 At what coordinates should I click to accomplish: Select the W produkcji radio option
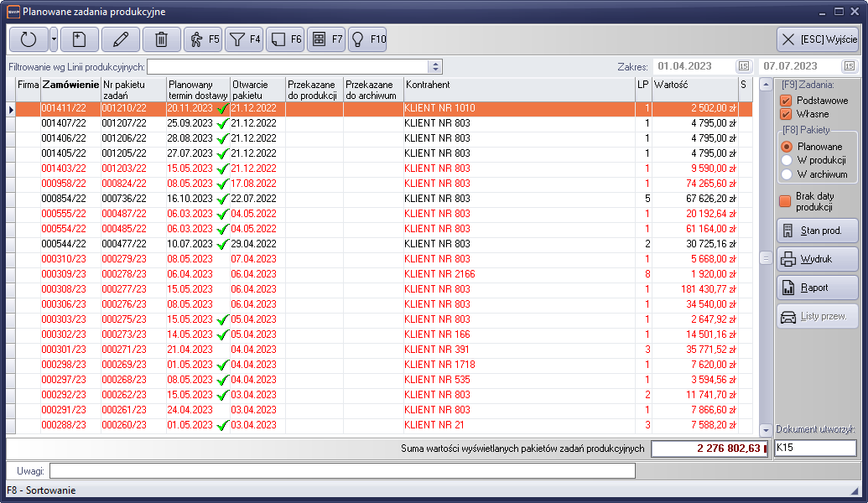tap(787, 160)
